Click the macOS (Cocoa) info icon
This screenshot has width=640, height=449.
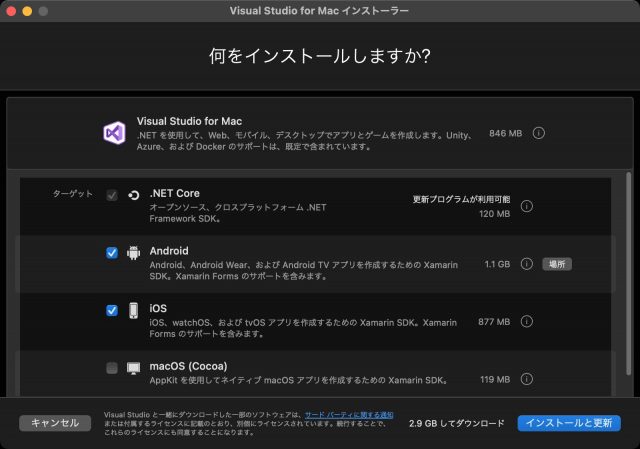(x=527, y=380)
